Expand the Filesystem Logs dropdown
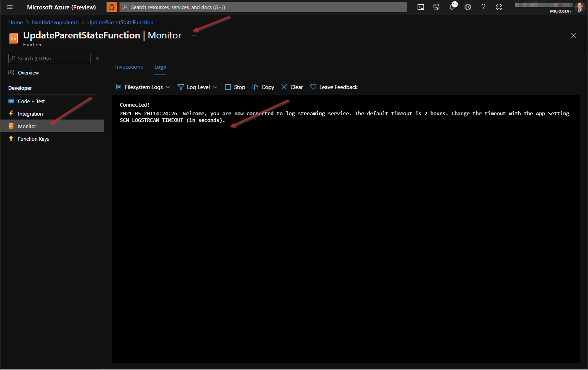The image size is (588, 370). point(143,87)
